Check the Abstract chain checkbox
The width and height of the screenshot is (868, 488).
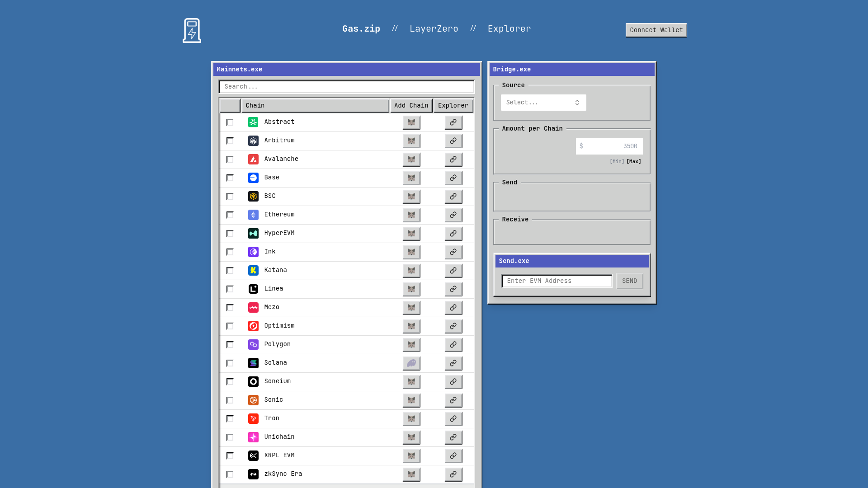230,122
